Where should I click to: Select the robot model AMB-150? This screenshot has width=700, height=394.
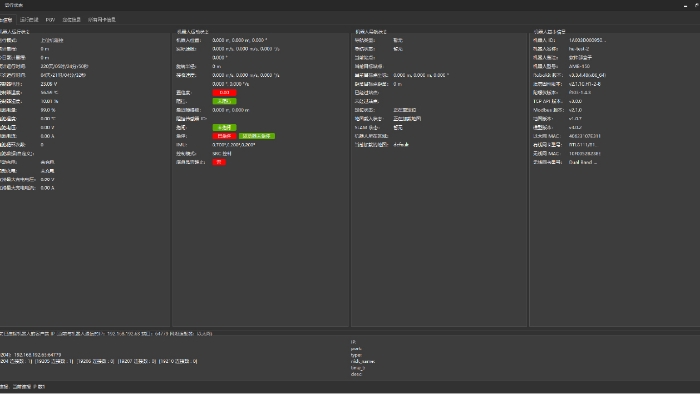[579, 66]
